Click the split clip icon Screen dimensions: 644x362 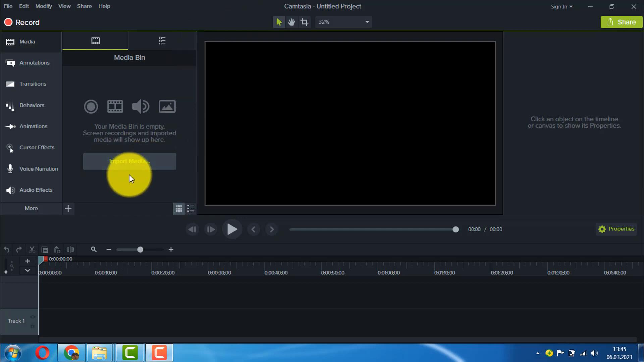tap(70, 250)
